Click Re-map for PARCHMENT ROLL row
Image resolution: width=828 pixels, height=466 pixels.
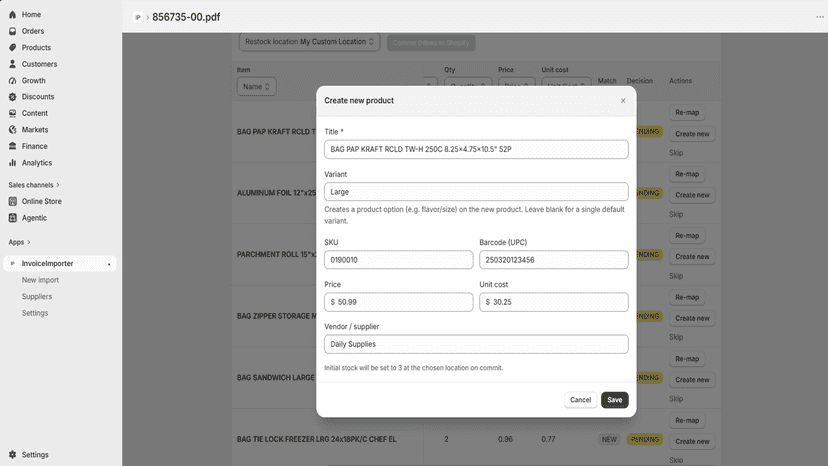tap(687, 236)
